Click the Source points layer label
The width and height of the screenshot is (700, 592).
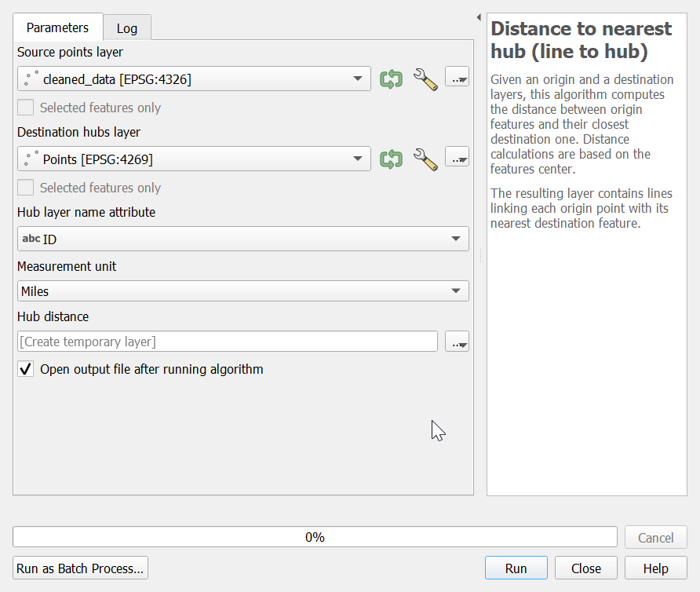70,52
